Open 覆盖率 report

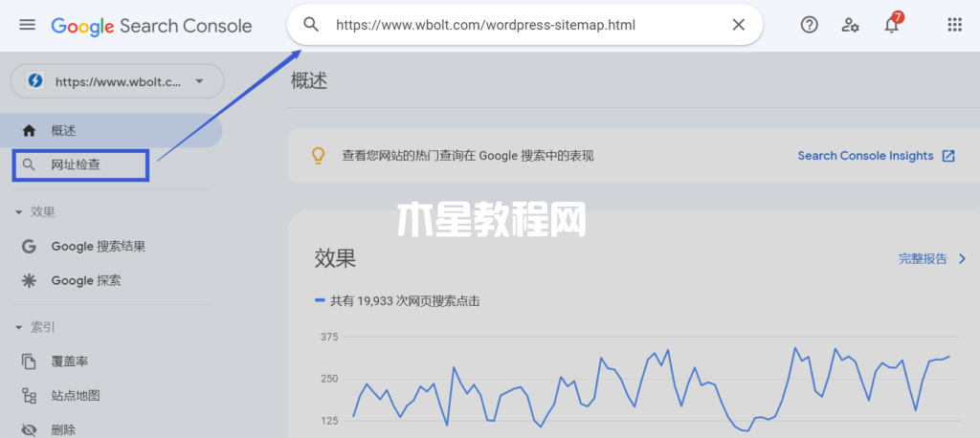pyautogui.click(x=69, y=361)
